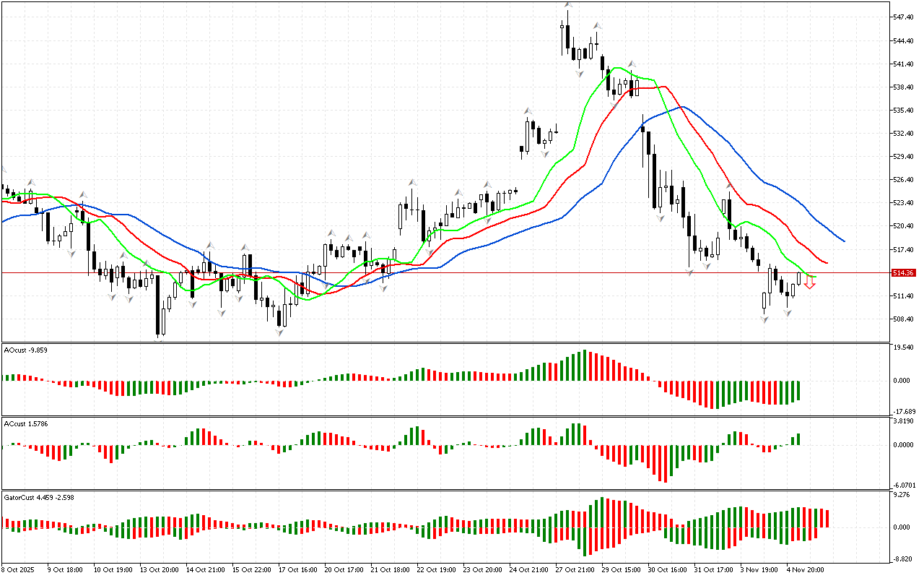Click the 508.40 price scale label
Image resolution: width=924 pixels, height=578 pixels.
coord(903,319)
